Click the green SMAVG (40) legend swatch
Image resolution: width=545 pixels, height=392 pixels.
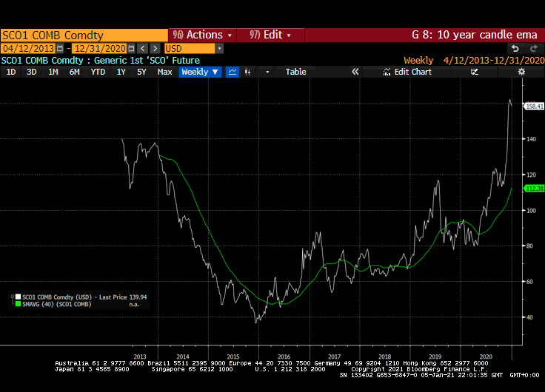pos(18,304)
